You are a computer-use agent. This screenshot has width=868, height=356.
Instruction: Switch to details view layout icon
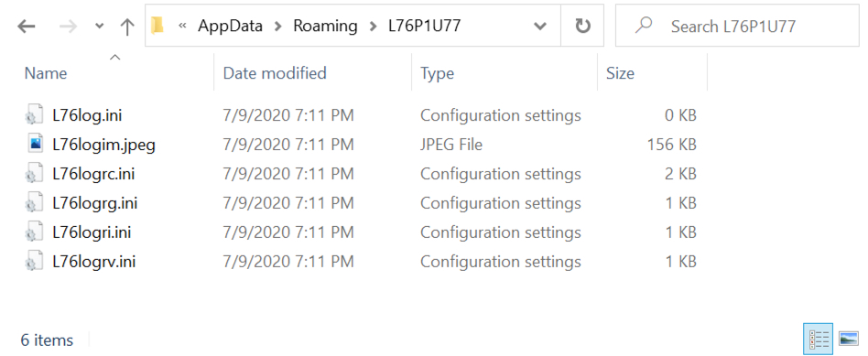tap(819, 338)
